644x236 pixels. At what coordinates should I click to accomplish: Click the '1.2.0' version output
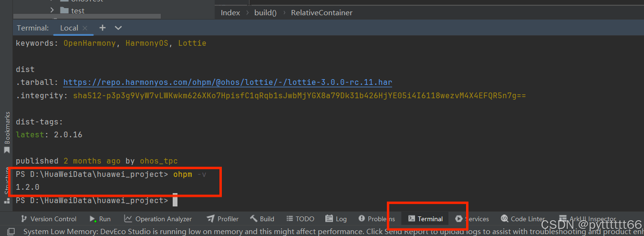28,187
